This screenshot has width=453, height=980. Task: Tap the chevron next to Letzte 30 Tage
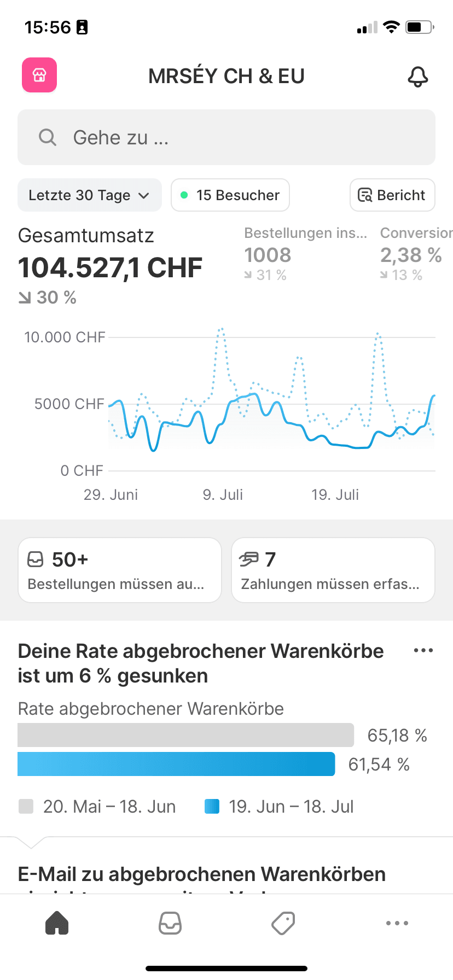click(144, 196)
